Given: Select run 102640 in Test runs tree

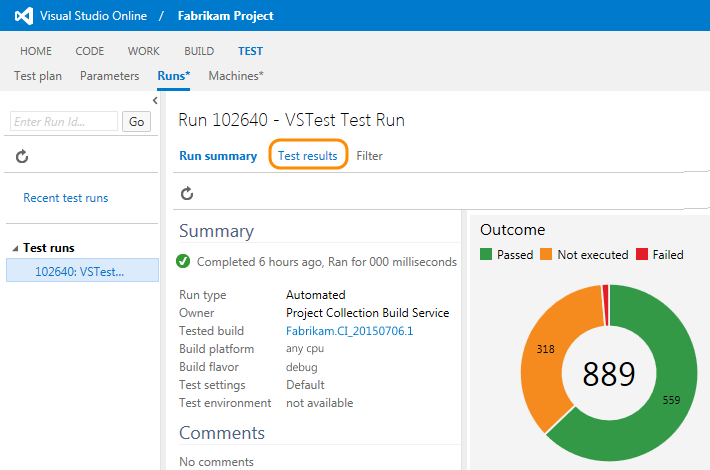Looking at the screenshot, I should coord(80,271).
